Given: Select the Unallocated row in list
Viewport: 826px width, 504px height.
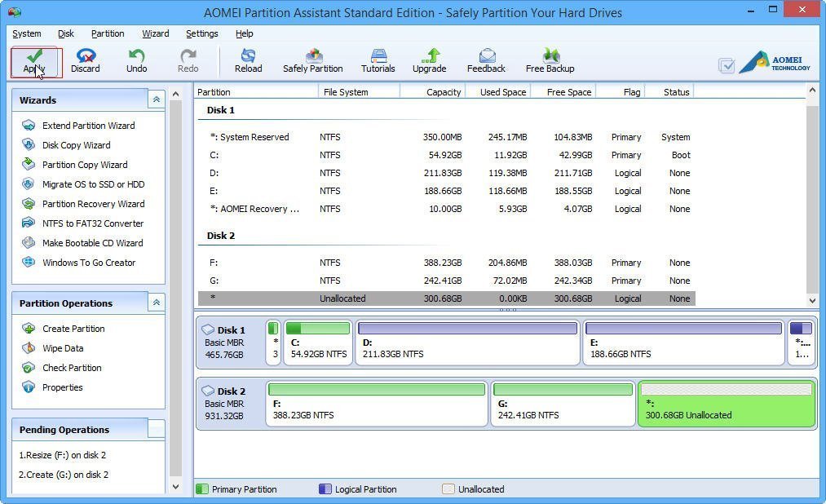Looking at the screenshot, I should tap(447, 298).
